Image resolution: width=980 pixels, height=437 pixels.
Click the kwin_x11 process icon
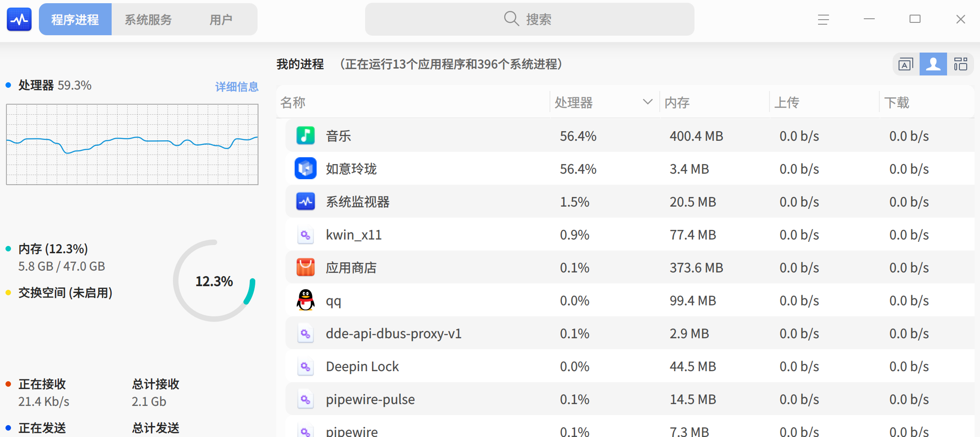coord(306,235)
